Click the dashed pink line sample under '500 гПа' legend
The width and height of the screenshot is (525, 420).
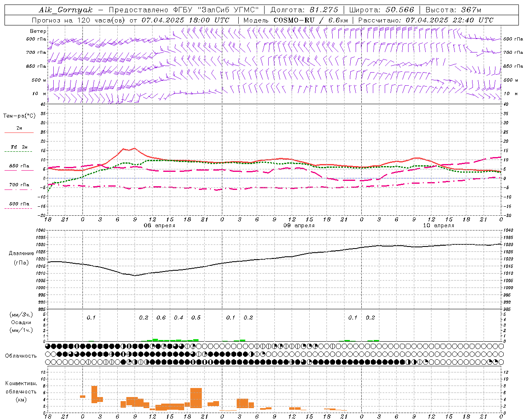click(x=19, y=209)
